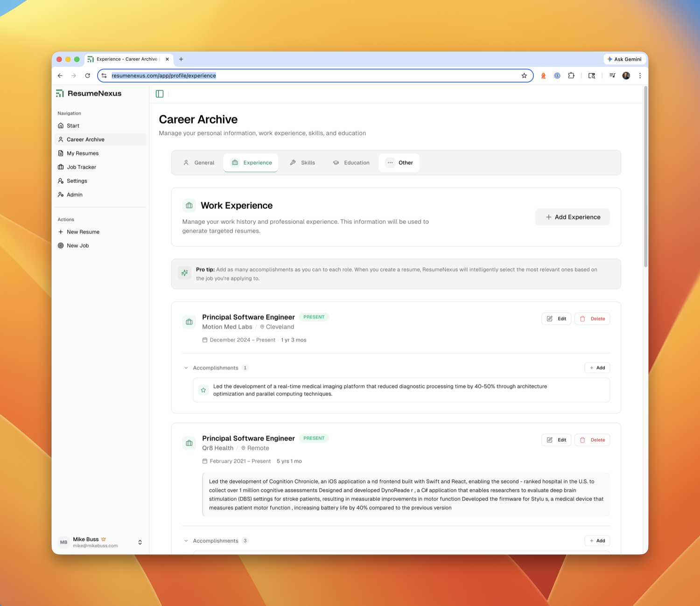Click the ResumeNexus logo icon
The height and width of the screenshot is (606, 700).
pyautogui.click(x=60, y=93)
